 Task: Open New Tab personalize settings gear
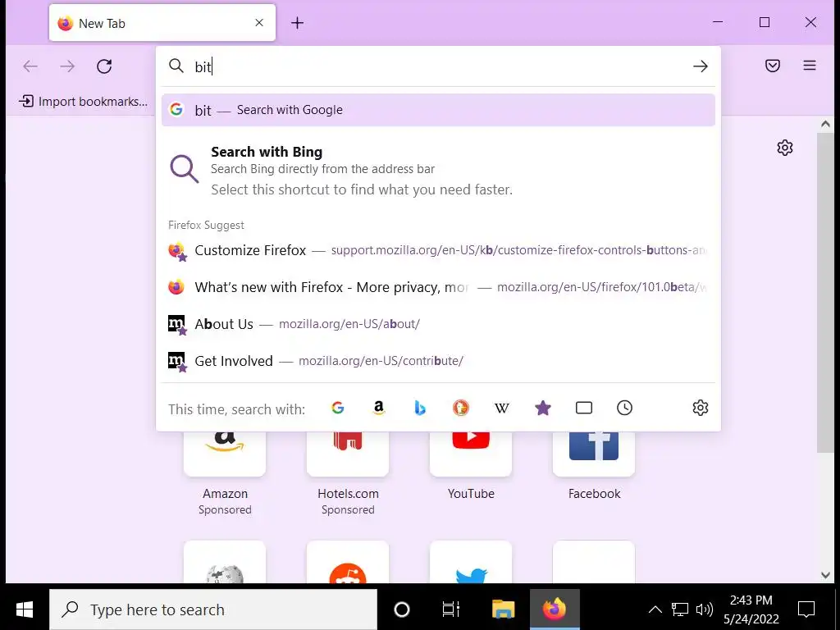(785, 148)
